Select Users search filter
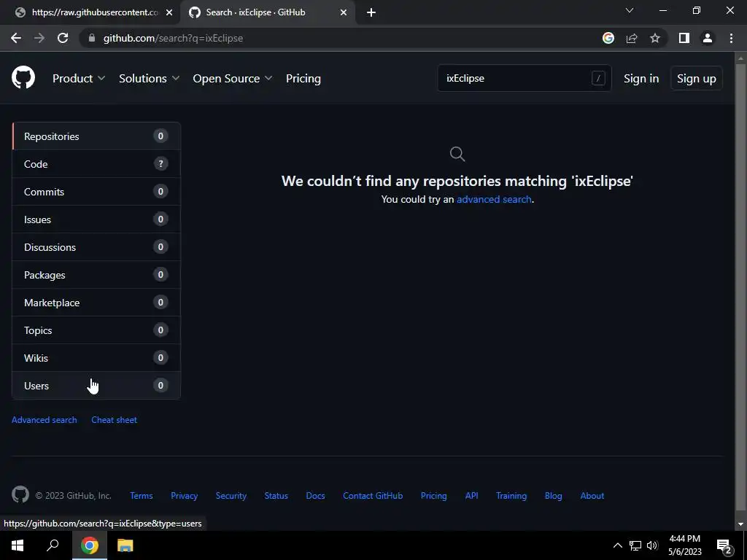Screen dimensions: 747x560 click(96, 385)
